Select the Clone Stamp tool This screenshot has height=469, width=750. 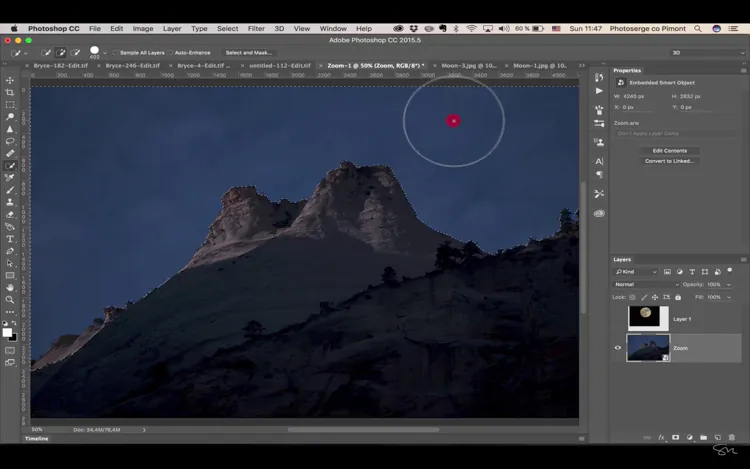point(10,202)
